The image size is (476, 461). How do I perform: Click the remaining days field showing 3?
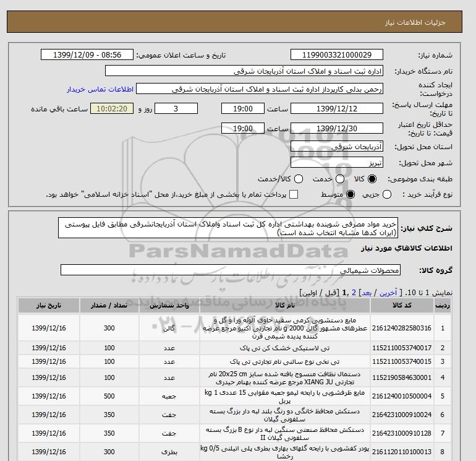coord(176,108)
